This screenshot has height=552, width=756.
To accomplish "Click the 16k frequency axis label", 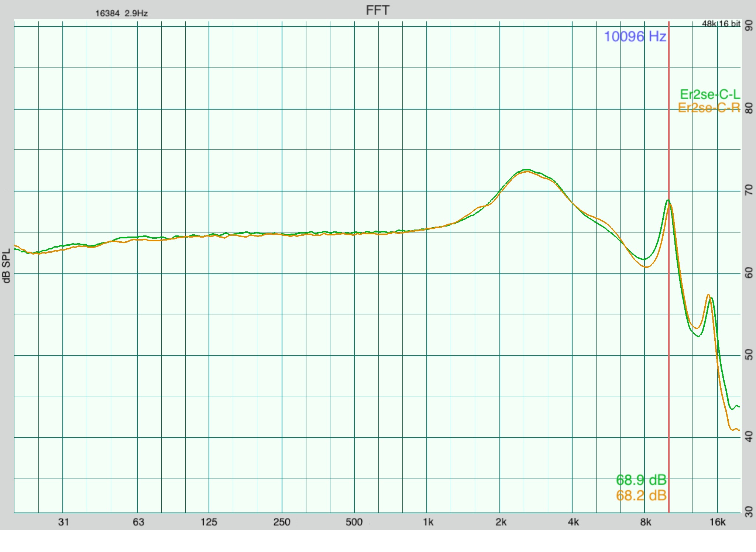I will [717, 522].
